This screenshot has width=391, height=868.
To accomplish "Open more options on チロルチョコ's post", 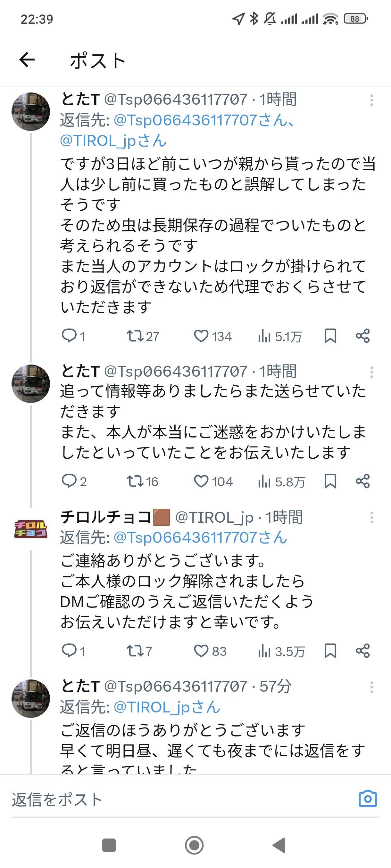I will [371, 518].
